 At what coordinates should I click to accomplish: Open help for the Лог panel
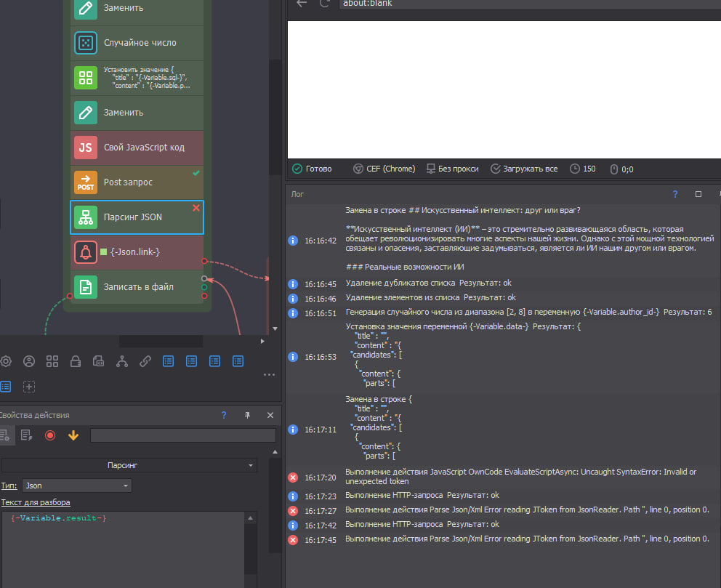point(675,194)
